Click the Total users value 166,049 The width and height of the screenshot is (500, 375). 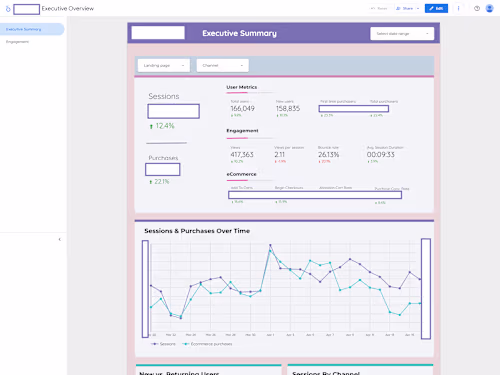click(242, 108)
